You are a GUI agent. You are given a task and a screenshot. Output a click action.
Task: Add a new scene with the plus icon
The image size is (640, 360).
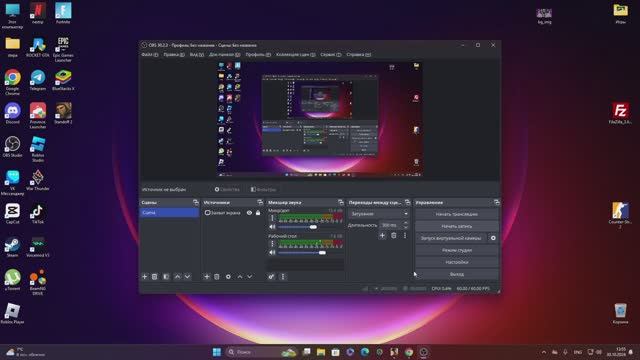144,277
